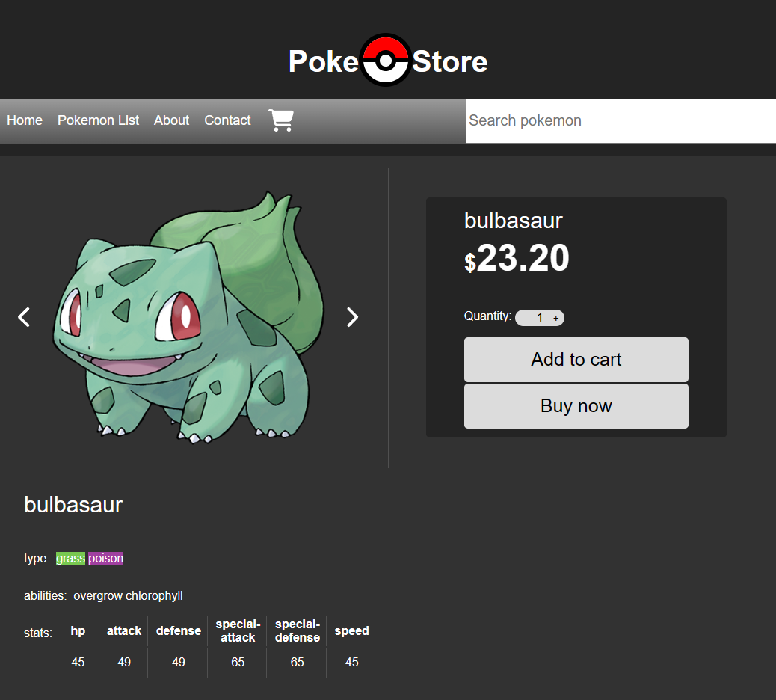776x700 pixels.
Task: Click the Add to cart button
Action: (576, 360)
